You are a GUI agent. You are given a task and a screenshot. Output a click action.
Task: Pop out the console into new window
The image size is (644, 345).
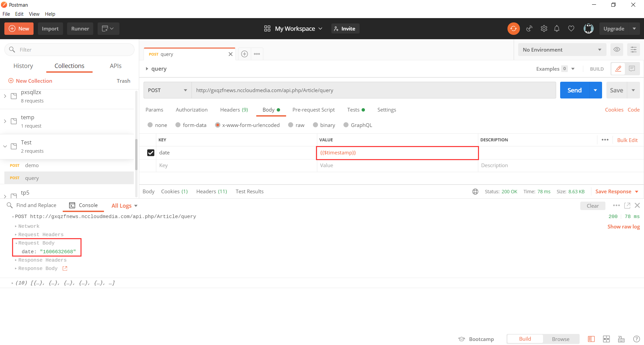(627, 205)
